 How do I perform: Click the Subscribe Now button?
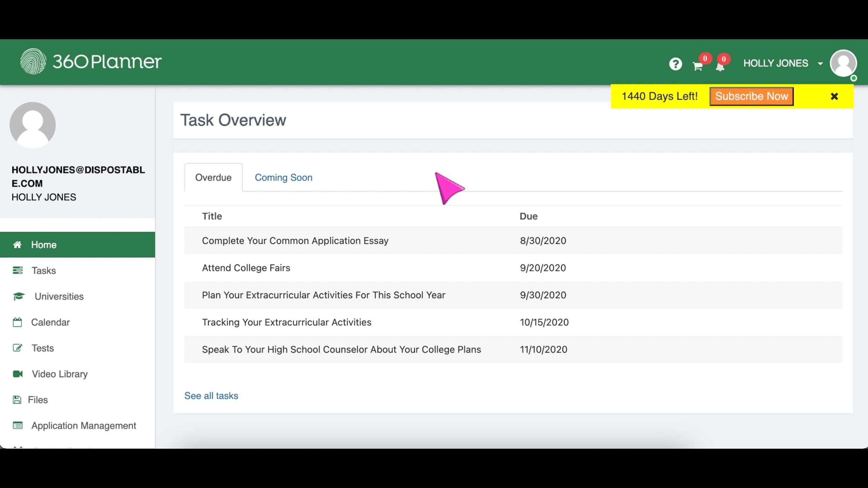(752, 97)
